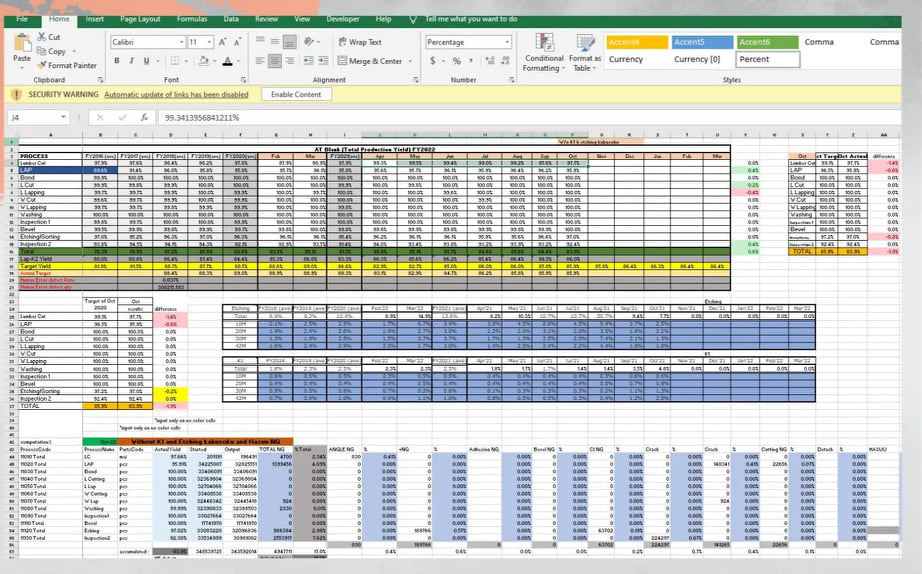Open the font size 11 dropdown
922x574 pixels.
coord(209,42)
